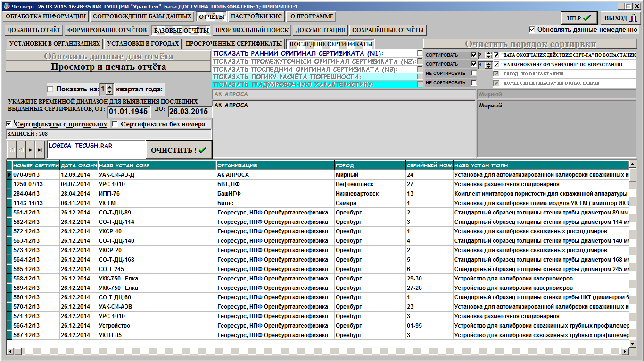
Task: Go to the first record with the navigator
Action: click(12, 149)
